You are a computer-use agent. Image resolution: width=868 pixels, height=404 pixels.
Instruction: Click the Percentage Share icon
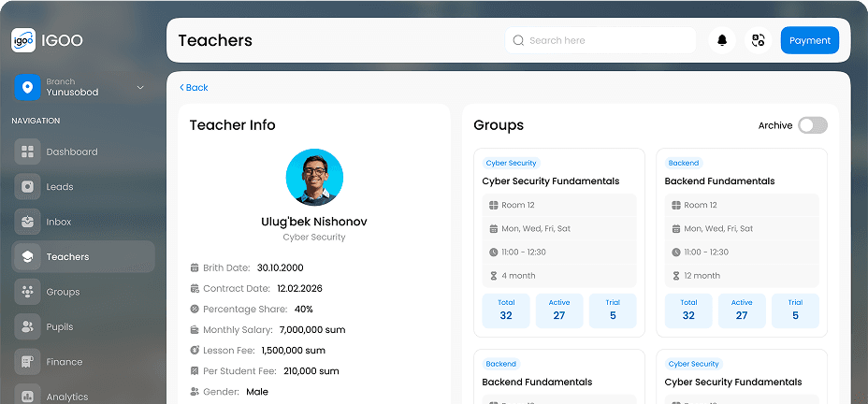195,309
